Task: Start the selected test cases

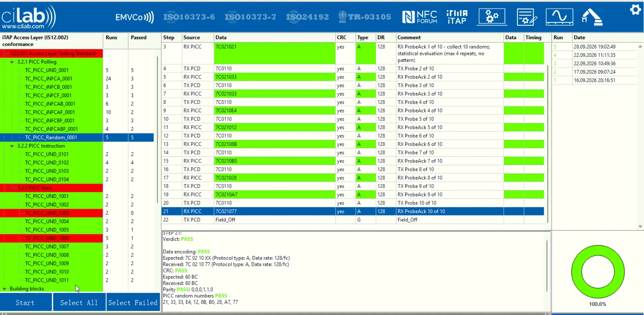Action: click(x=26, y=302)
